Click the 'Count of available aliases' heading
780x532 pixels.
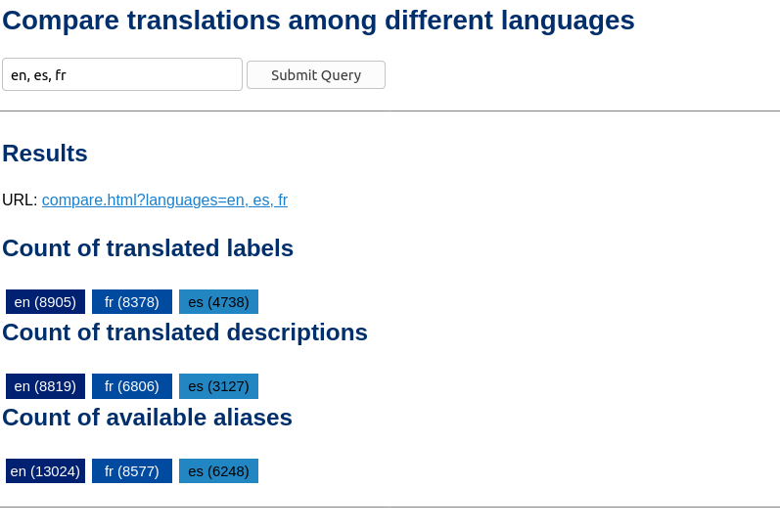point(147,418)
